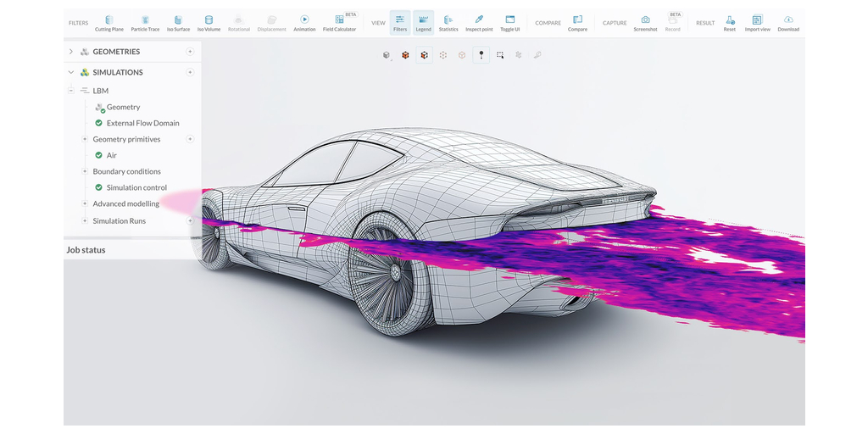This screenshot has width=868, height=434.
Task: Click the Iso Surface filter icon
Action: pyautogui.click(x=177, y=23)
